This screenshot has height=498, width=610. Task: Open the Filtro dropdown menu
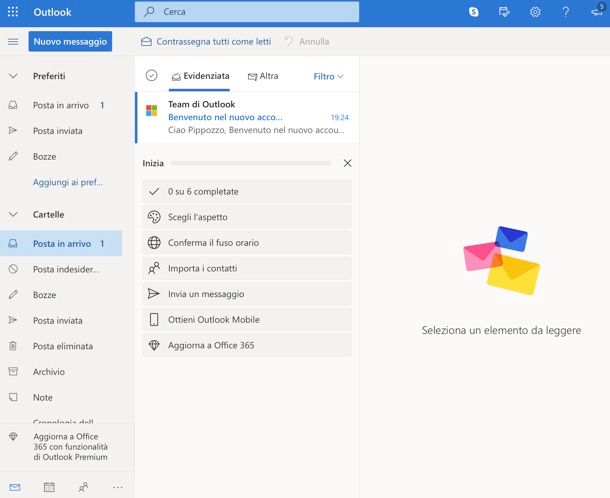click(328, 76)
